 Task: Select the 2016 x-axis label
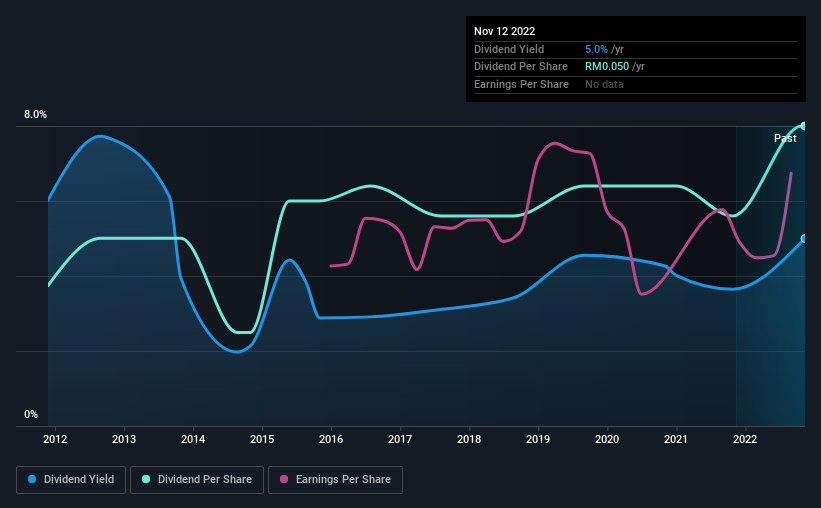tap(331, 439)
